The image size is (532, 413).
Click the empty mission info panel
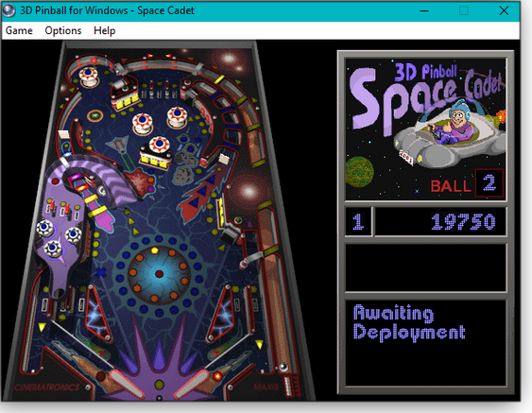coord(426,267)
